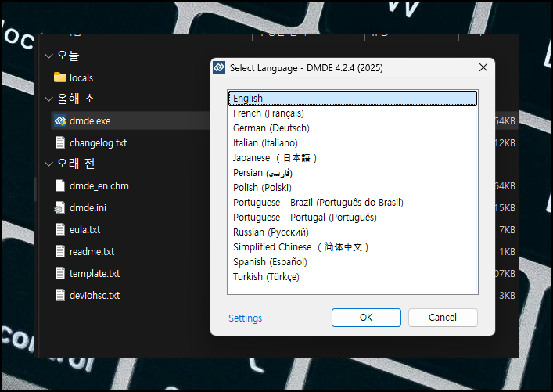
Task: Cancel the Select Language dialog
Action: (443, 318)
